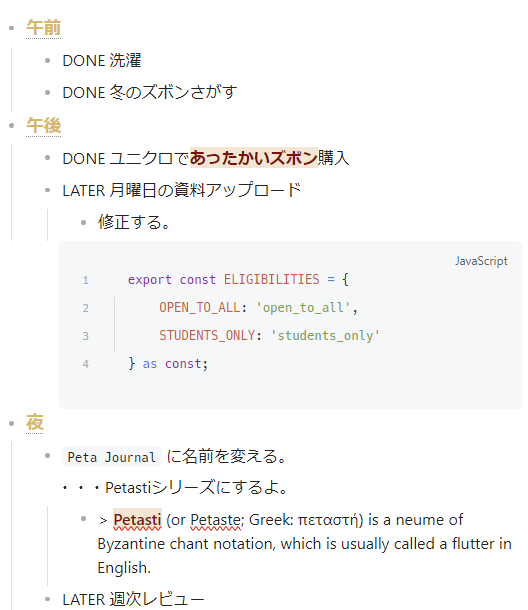Click the 修正する。 text
Image resolution: width=528 pixels, height=610 pixels.
click(x=134, y=222)
